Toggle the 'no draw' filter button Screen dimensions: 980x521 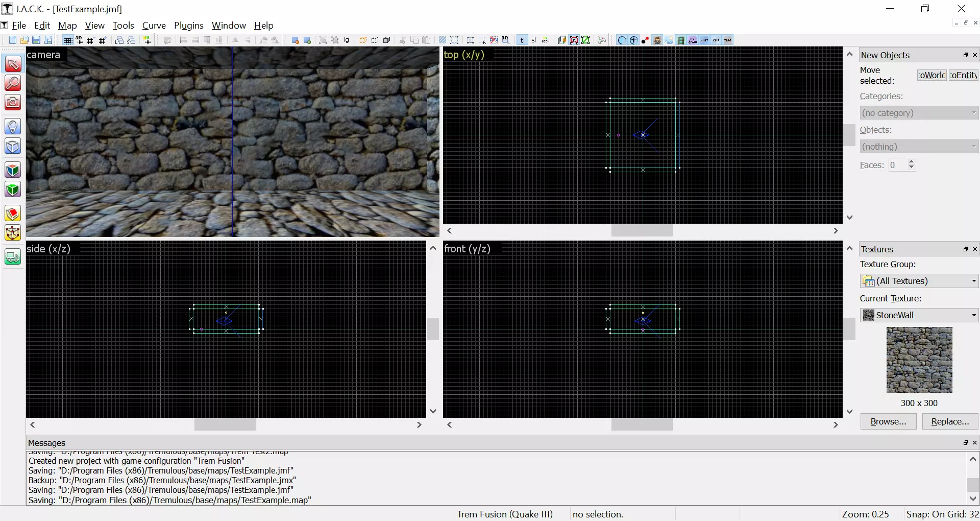693,40
